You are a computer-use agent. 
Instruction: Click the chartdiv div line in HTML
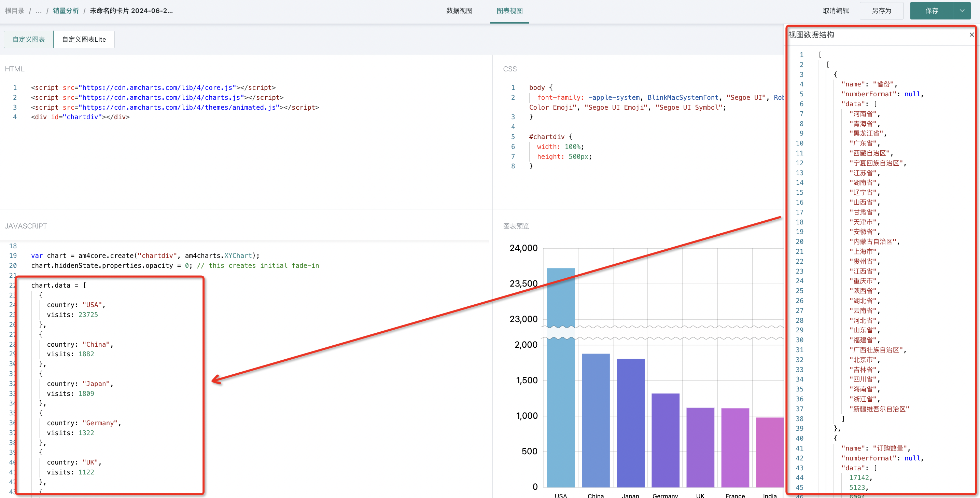80,117
